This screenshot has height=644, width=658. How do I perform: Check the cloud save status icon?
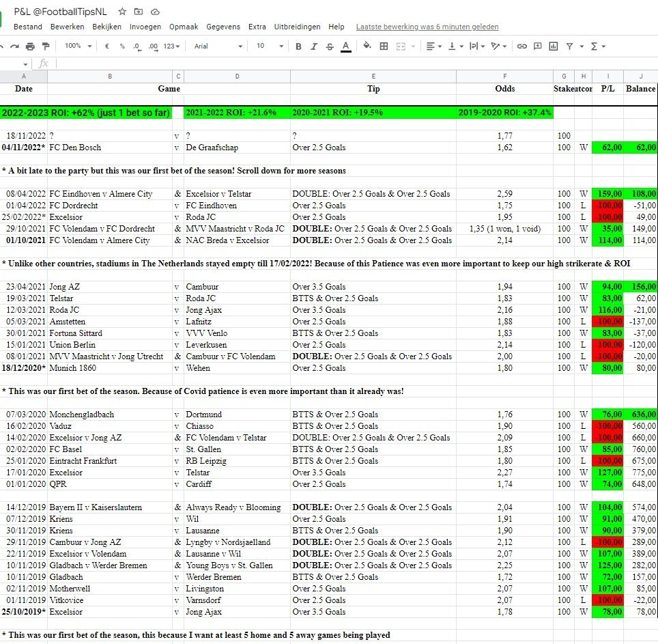155,12
